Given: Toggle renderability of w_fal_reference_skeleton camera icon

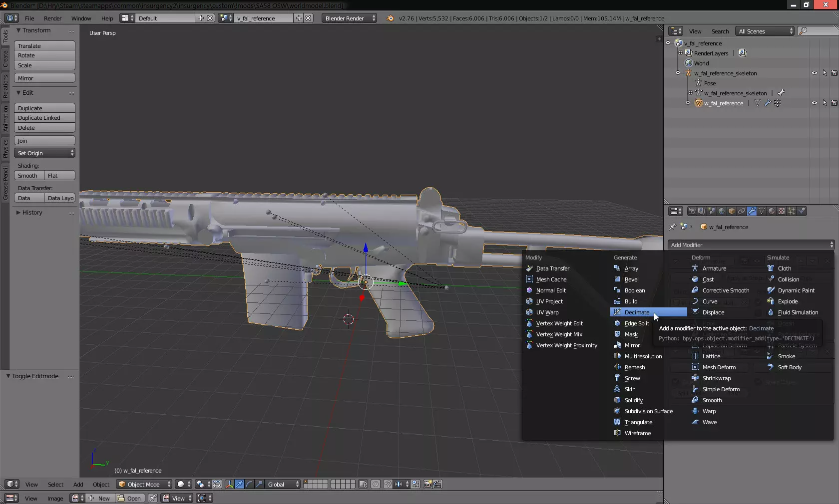Looking at the screenshot, I should point(834,73).
